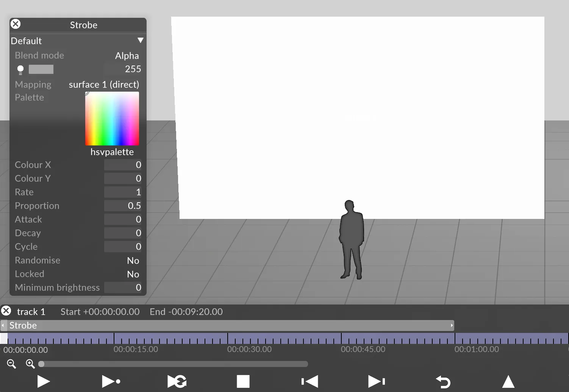Toggle loop section playback icon

pyautogui.click(x=177, y=381)
